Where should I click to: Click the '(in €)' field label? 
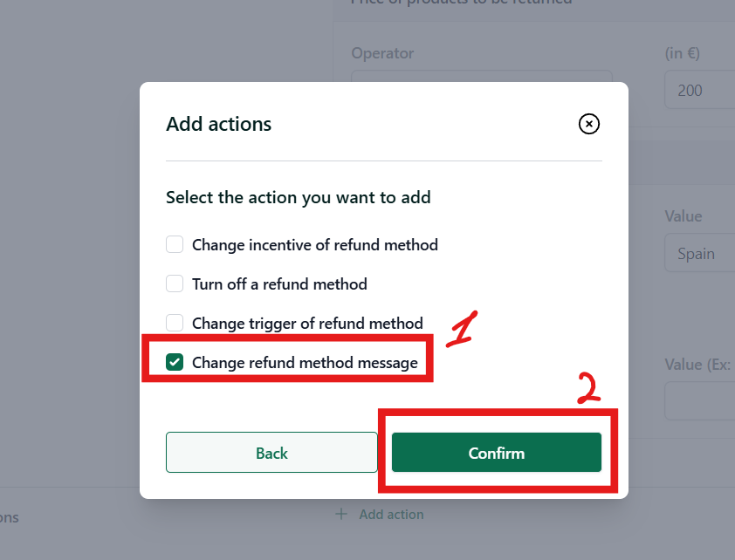pos(683,53)
